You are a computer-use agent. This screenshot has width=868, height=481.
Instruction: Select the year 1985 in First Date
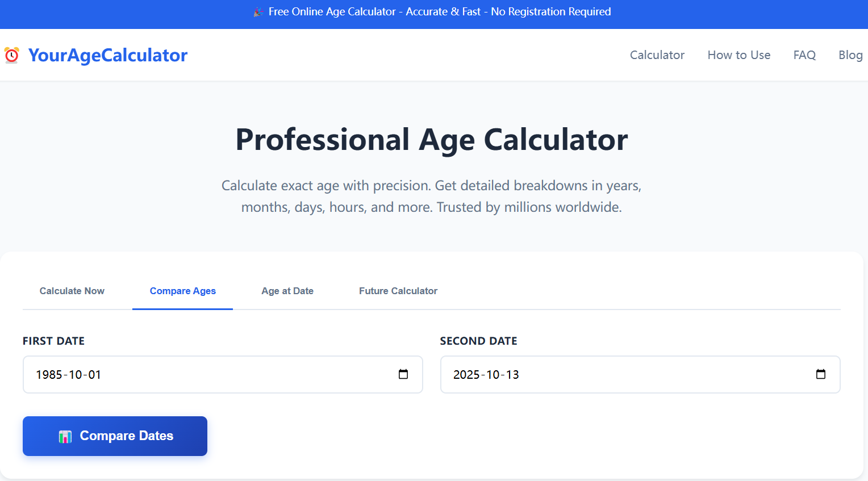point(49,375)
